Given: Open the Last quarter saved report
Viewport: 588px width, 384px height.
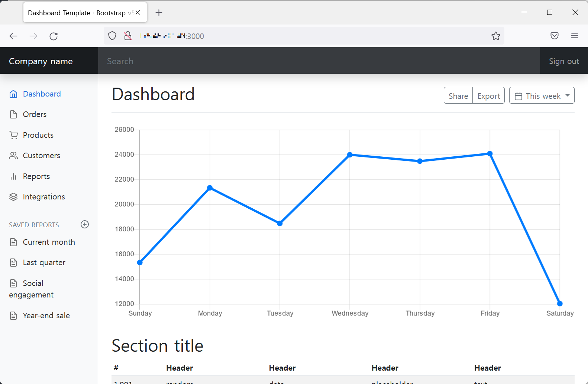Looking at the screenshot, I should coord(44,263).
